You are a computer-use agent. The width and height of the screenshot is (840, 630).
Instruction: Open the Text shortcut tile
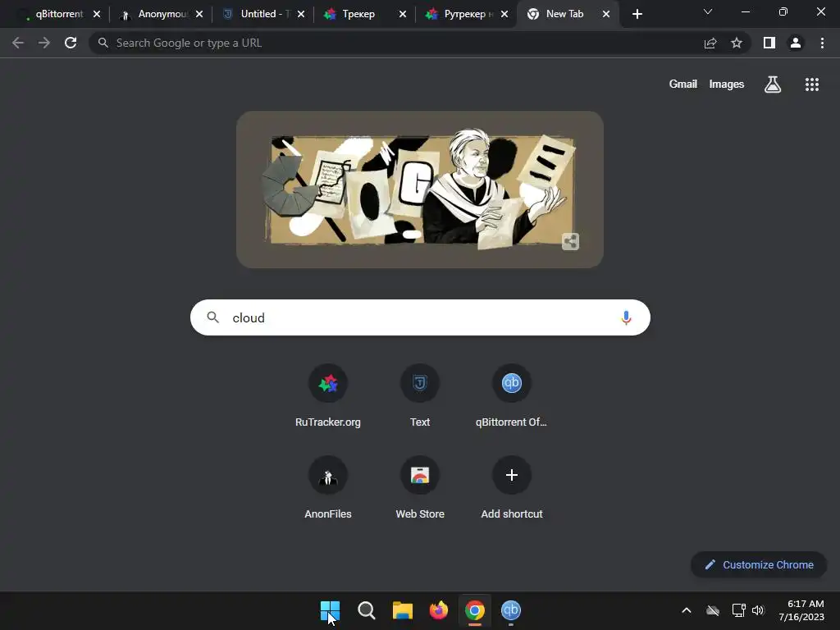tap(420, 396)
